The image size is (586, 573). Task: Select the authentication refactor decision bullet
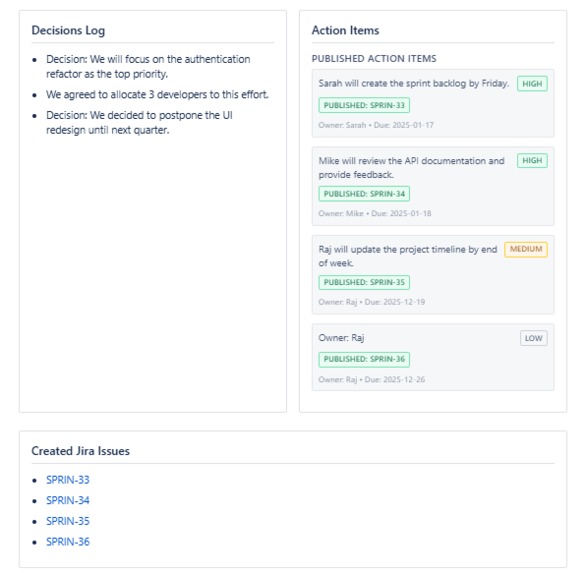[x=148, y=67]
